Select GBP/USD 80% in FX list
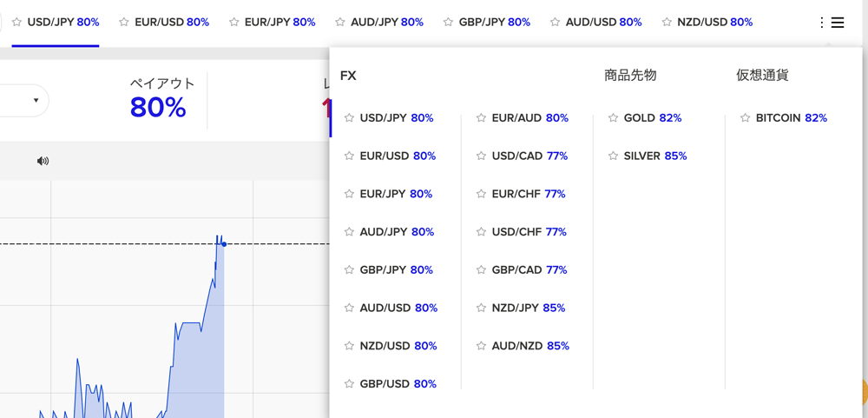This screenshot has width=868, height=418. [398, 383]
